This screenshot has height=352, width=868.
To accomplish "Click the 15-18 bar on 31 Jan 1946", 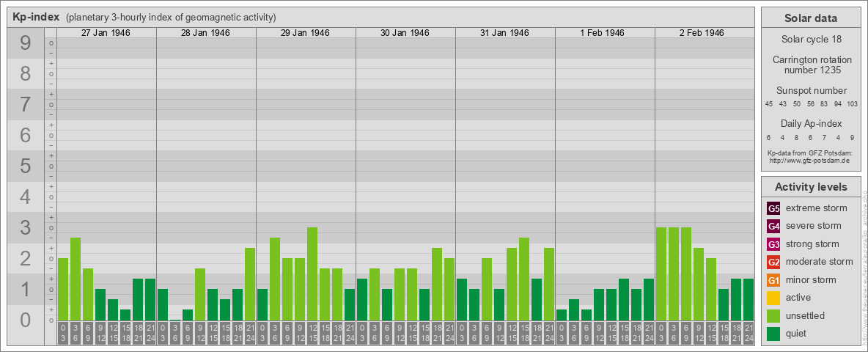I will pos(523,279).
